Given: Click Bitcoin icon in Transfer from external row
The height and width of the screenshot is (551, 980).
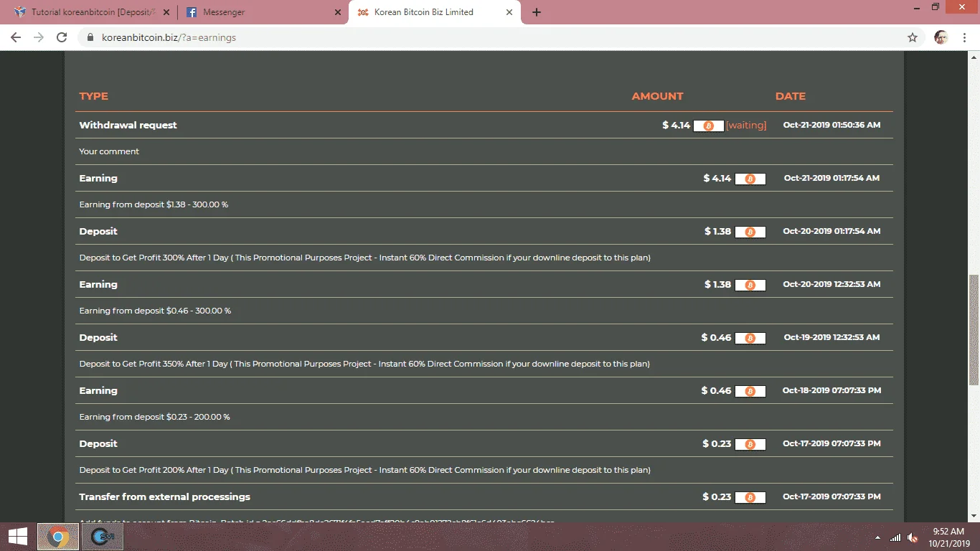Looking at the screenshot, I should 750,497.
